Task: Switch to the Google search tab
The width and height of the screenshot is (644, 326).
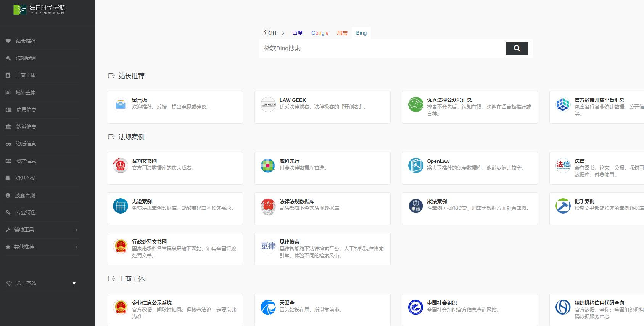Action: [x=320, y=33]
